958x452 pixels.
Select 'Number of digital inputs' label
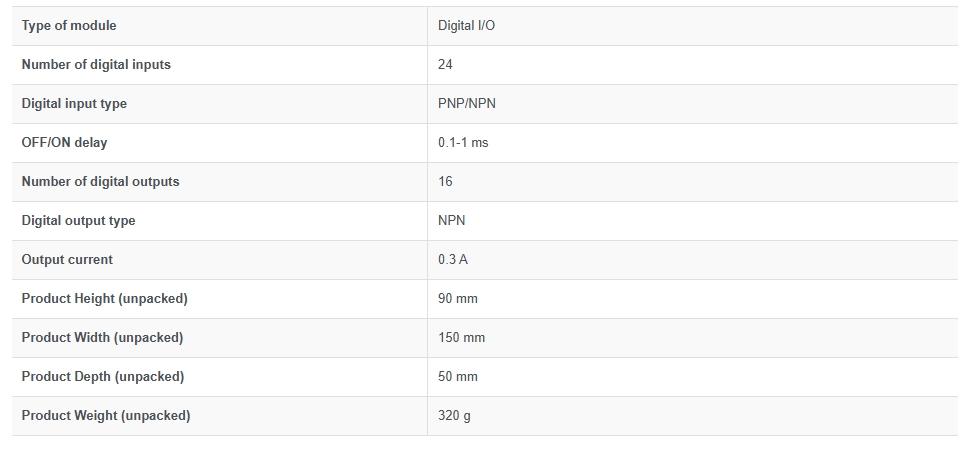click(96, 65)
